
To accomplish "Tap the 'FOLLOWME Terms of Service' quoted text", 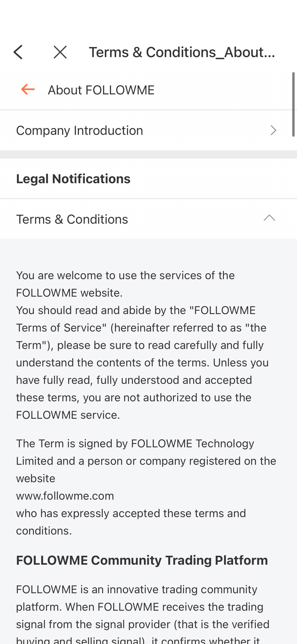I will pos(136,319).
